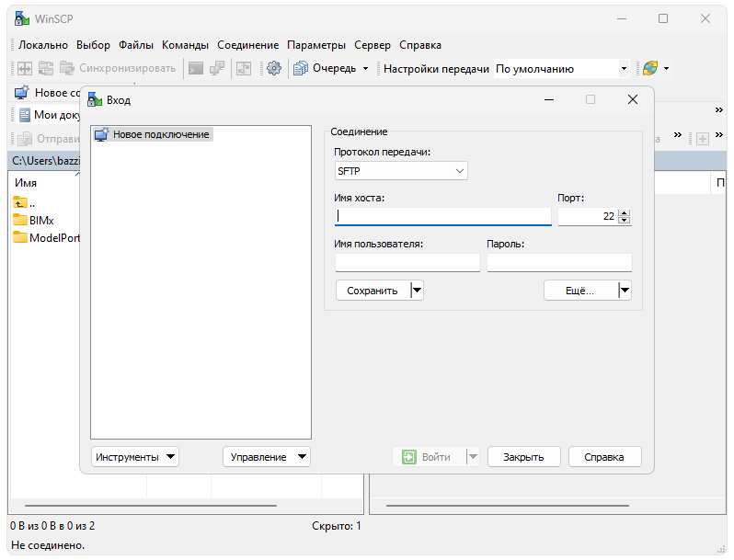734x560 pixels.
Task: Click the Имя пользователя input field
Action: 407,263
